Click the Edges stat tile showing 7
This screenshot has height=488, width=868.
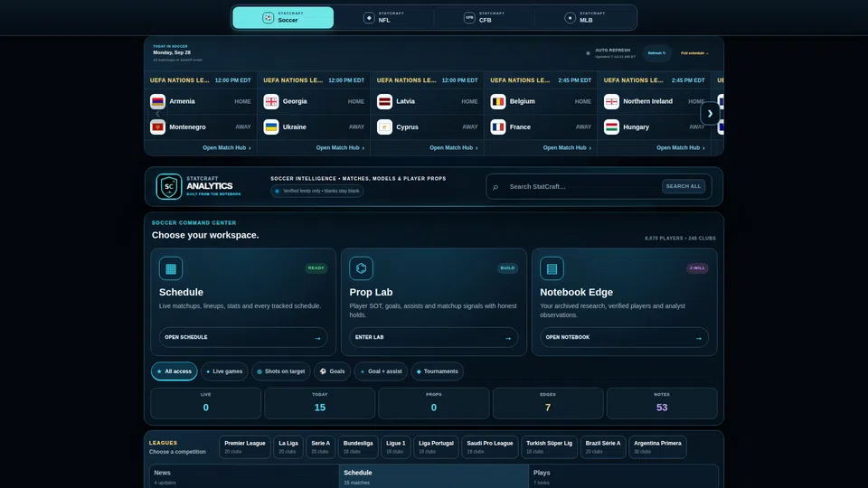point(548,403)
